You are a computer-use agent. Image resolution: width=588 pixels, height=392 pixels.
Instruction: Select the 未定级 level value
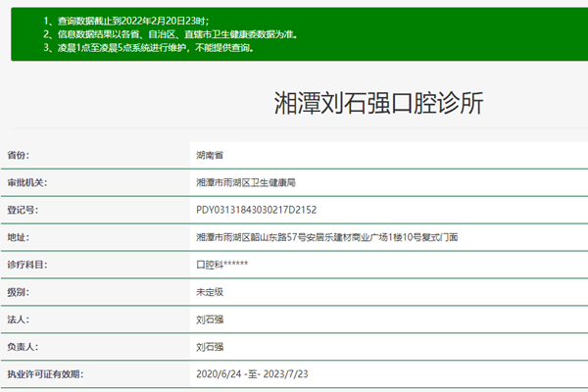click(x=212, y=292)
